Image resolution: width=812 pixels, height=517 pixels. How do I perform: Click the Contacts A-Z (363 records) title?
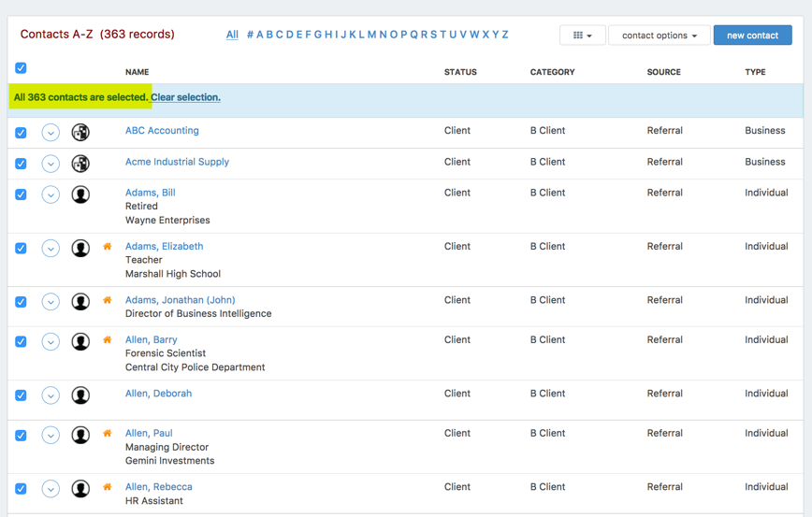pyautogui.click(x=97, y=35)
